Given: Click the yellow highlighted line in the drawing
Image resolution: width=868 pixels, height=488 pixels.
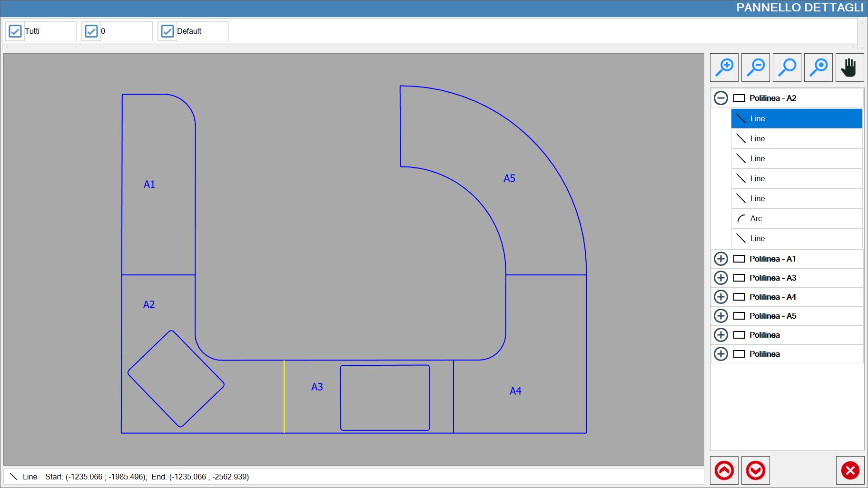Looking at the screenshot, I should (284, 397).
